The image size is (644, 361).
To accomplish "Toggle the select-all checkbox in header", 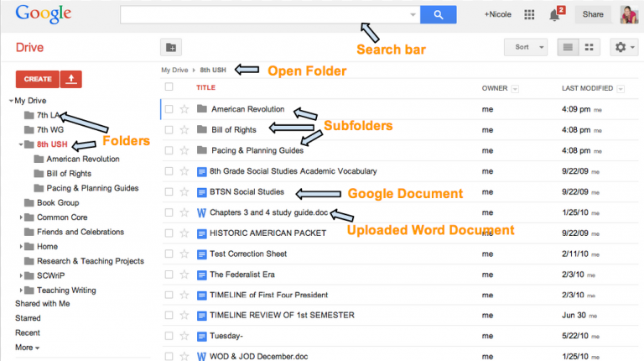I will [x=169, y=87].
